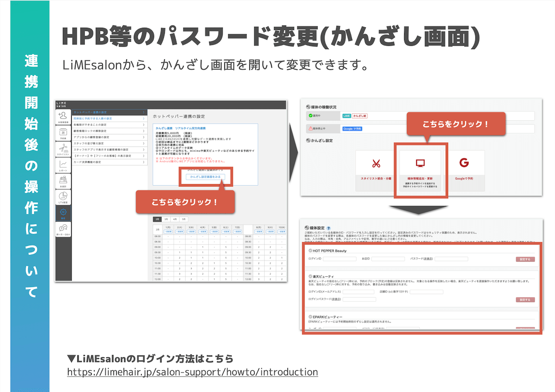Viewport: 555px width, 392px height.
Task: Open the レポート line-chart sidebar icon
Action: 63,165
